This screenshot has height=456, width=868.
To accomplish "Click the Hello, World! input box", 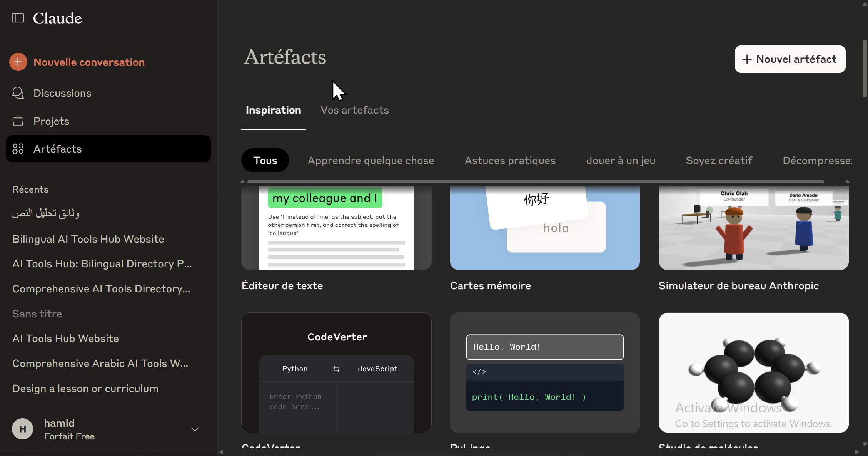I will coord(544,347).
